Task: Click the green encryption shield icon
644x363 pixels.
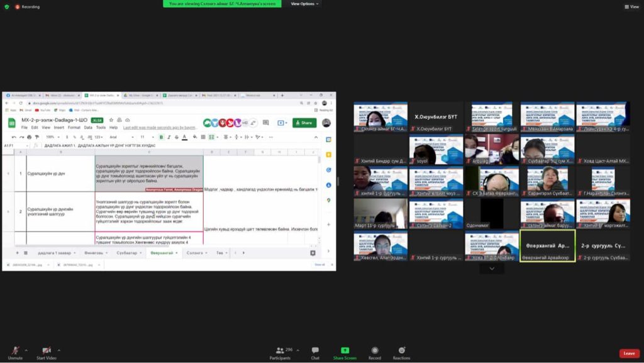Action: pyautogui.click(x=7, y=7)
